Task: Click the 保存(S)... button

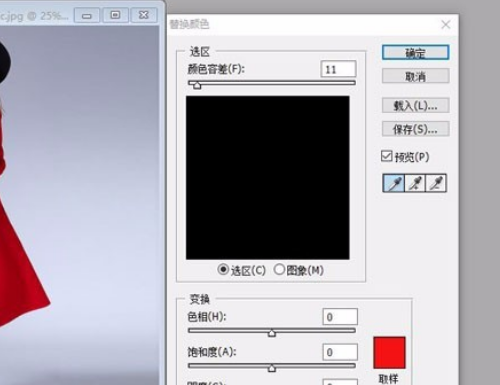Action: (x=415, y=129)
